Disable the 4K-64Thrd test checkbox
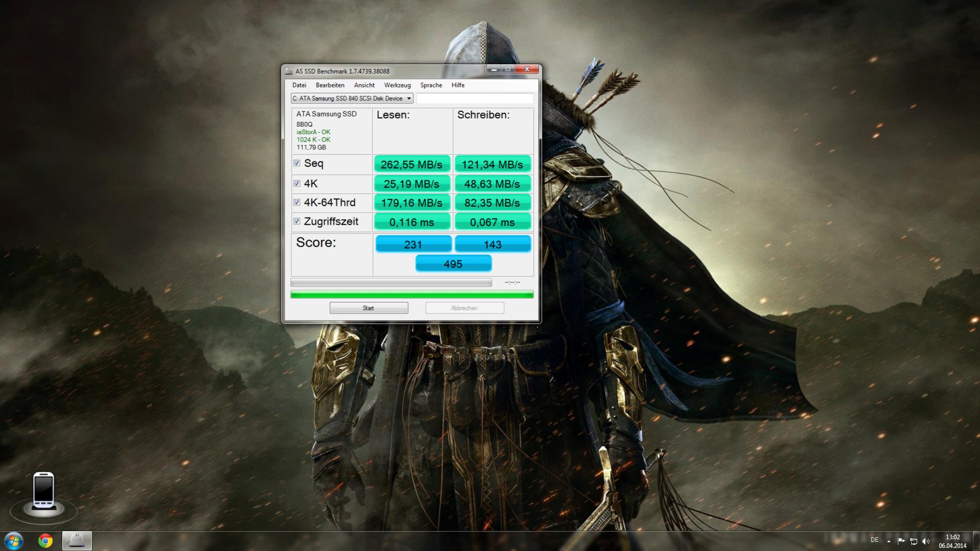The image size is (980, 551). (297, 202)
